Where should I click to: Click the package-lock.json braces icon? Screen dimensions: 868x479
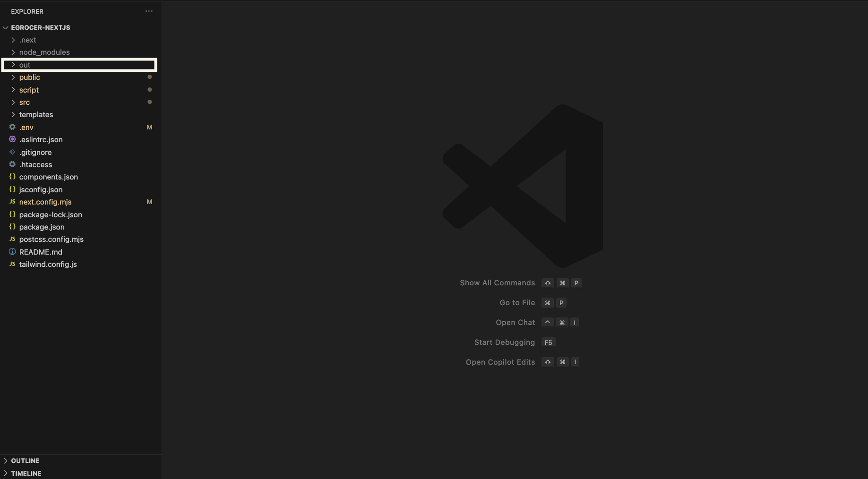pyautogui.click(x=12, y=214)
